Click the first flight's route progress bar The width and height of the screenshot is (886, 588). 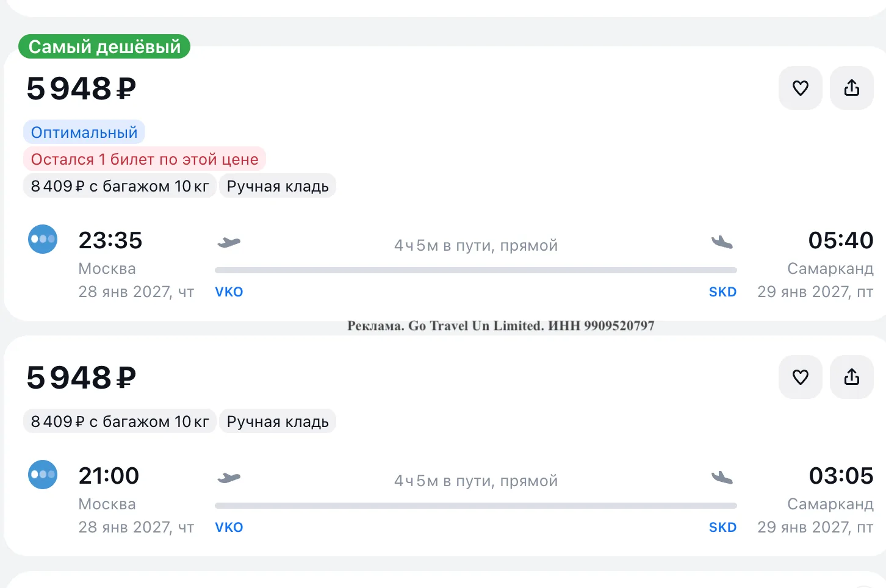click(476, 270)
